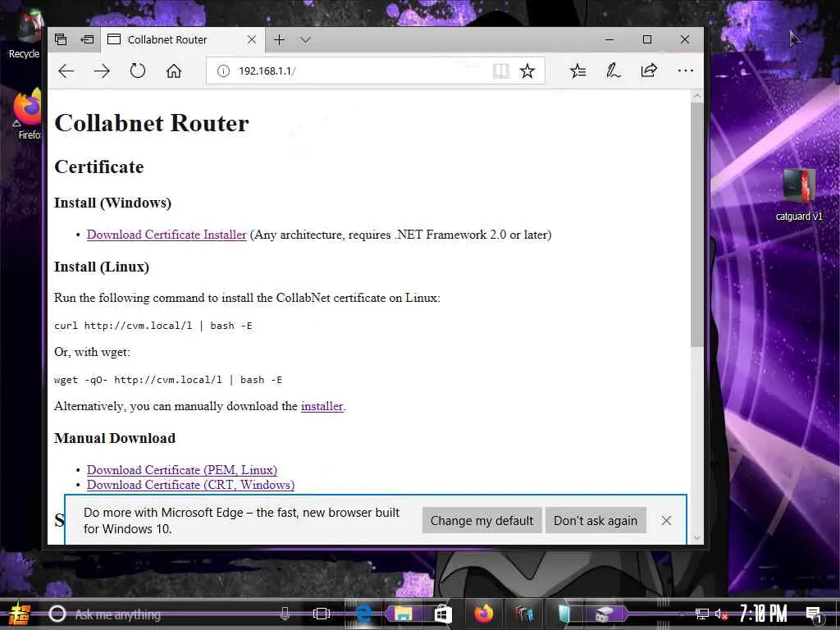840x630 pixels.
Task: Set these tabs aside
Action: coord(87,39)
